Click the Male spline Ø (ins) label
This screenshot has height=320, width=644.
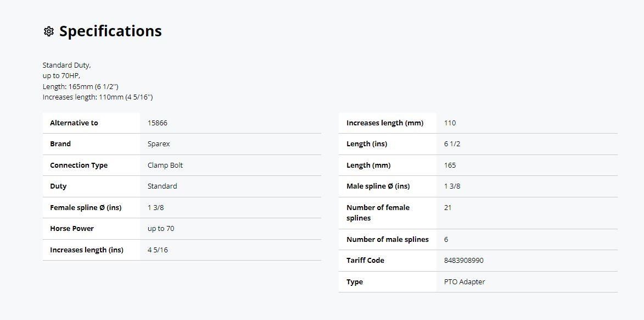tap(378, 186)
